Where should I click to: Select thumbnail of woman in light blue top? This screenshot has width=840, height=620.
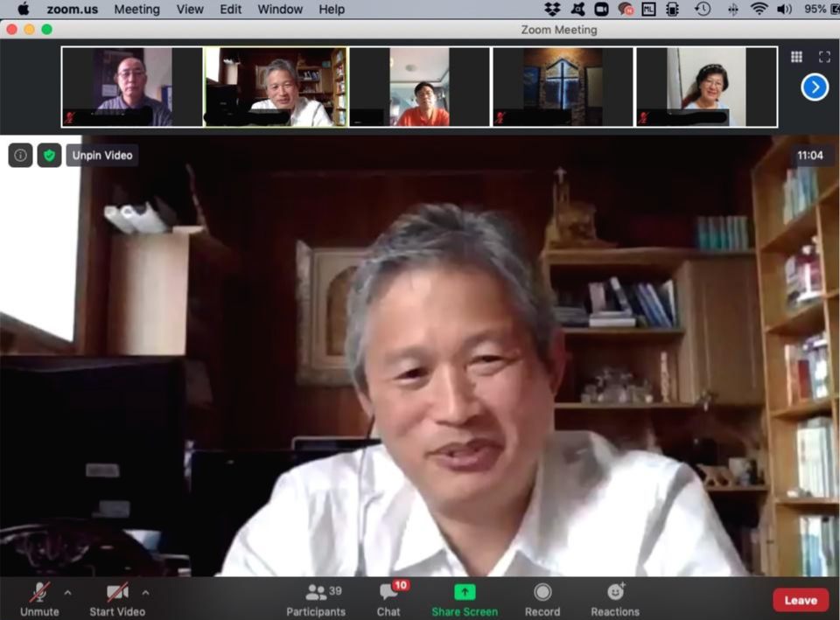click(x=707, y=87)
